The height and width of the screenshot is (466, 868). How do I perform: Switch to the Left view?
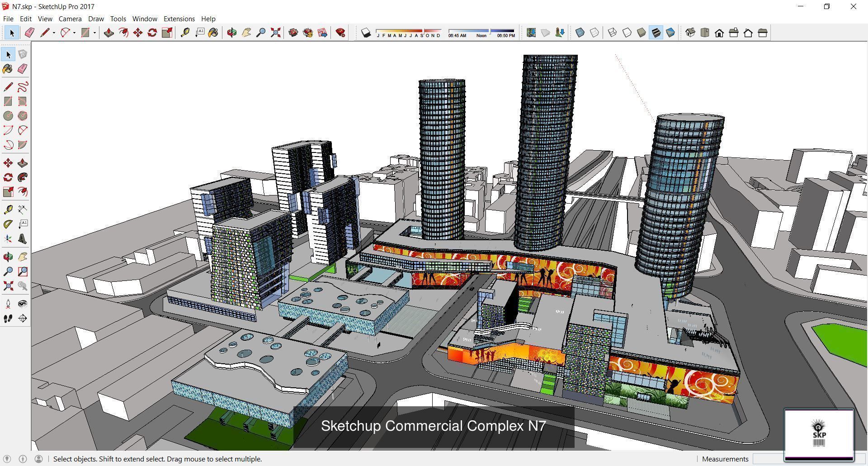[x=763, y=33]
